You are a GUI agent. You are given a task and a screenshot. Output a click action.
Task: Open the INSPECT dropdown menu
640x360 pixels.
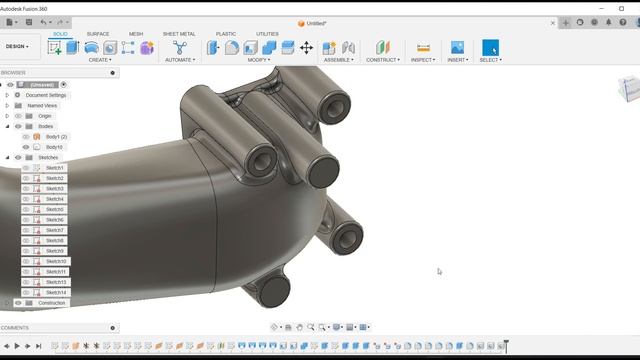423,60
